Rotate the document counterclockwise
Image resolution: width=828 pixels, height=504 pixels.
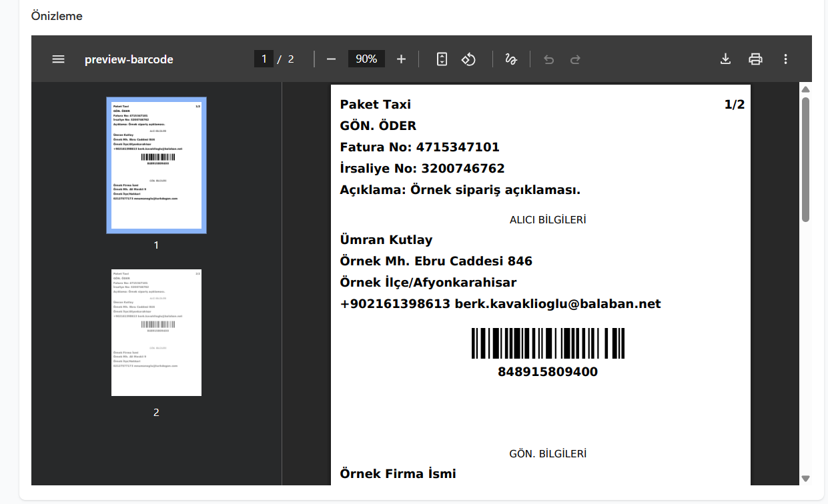click(468, 59)
